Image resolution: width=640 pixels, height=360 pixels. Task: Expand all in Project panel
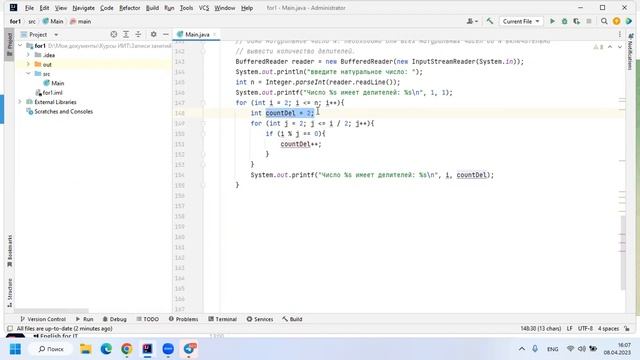126,35
